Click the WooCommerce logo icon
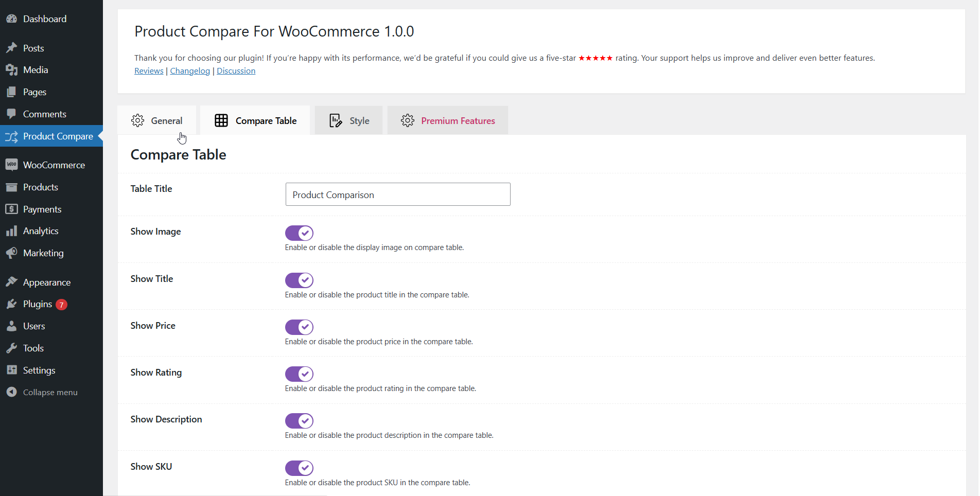980x496 pixels. 11,165
